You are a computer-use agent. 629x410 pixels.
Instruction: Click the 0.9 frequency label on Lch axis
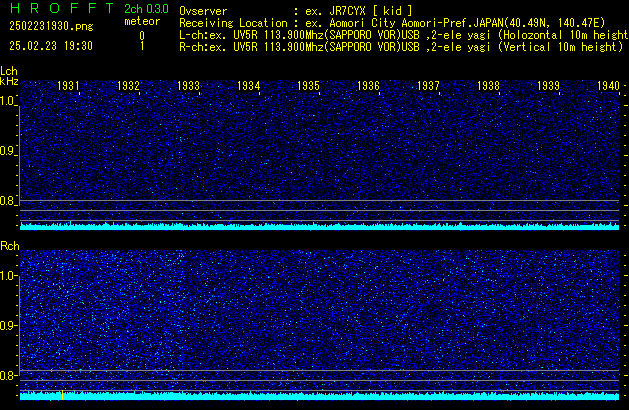click(x=7, y=151)
